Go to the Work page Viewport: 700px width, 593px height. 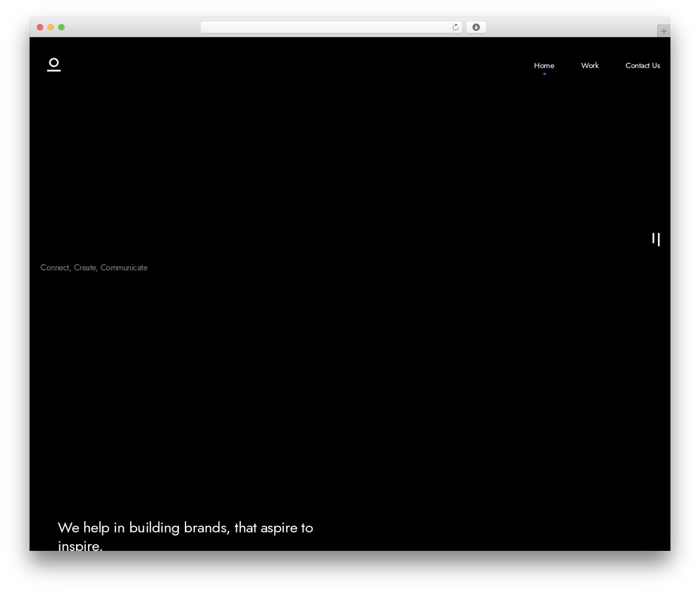[x=590, y=66]
